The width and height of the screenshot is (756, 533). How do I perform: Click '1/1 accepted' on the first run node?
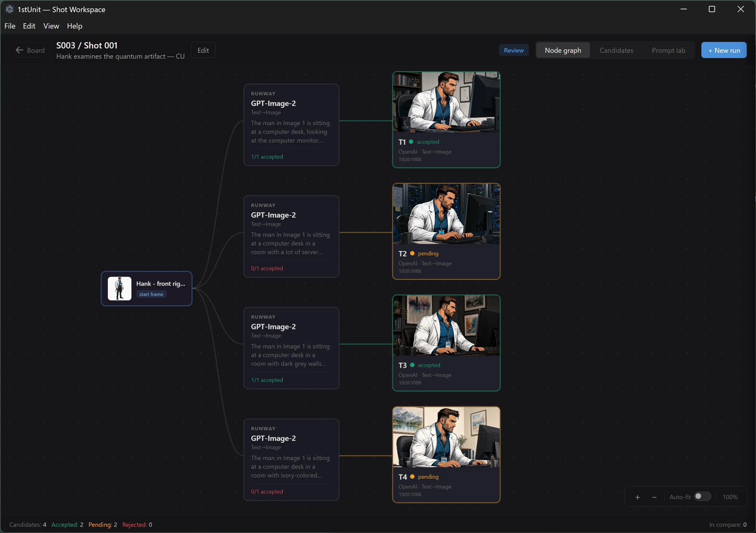pyautogui.click(x=267, y=157)
